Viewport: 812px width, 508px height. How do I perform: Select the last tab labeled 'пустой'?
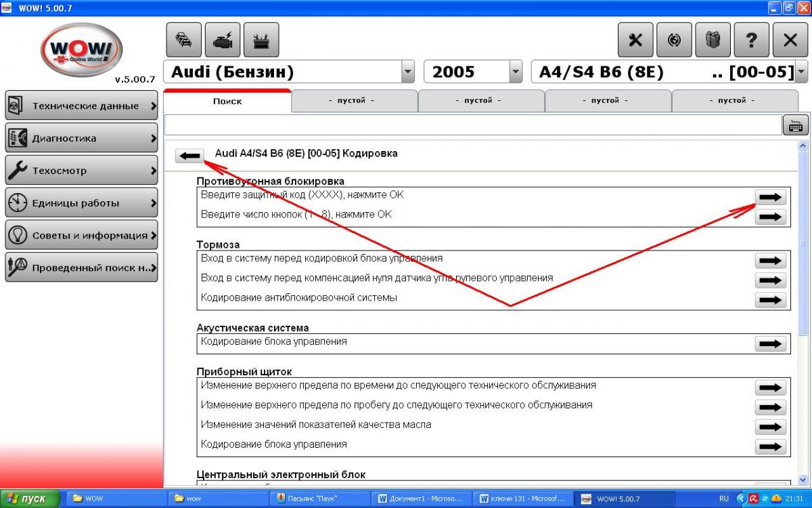point(734,100)
